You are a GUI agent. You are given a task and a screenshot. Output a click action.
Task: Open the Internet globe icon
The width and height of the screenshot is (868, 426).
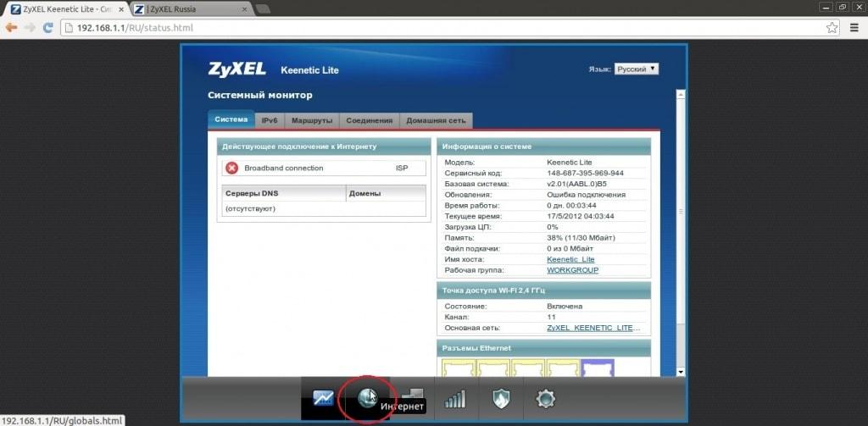[x=367, y=398]
